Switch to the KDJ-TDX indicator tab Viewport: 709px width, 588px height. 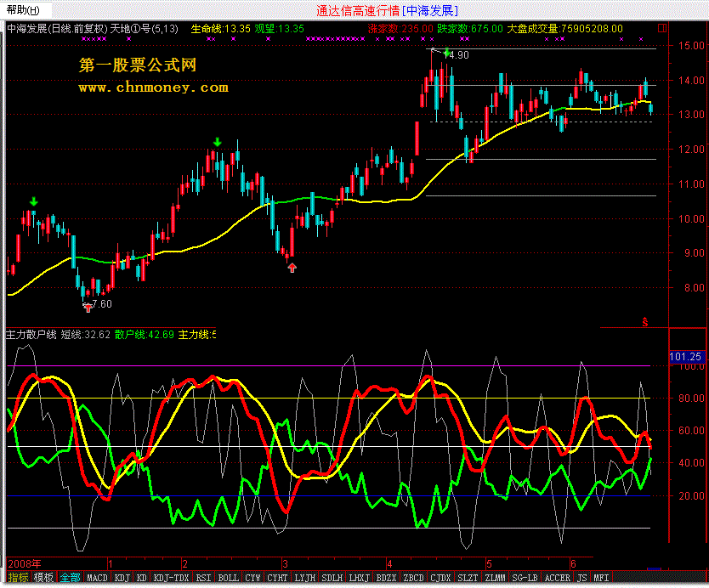(172, 578)
